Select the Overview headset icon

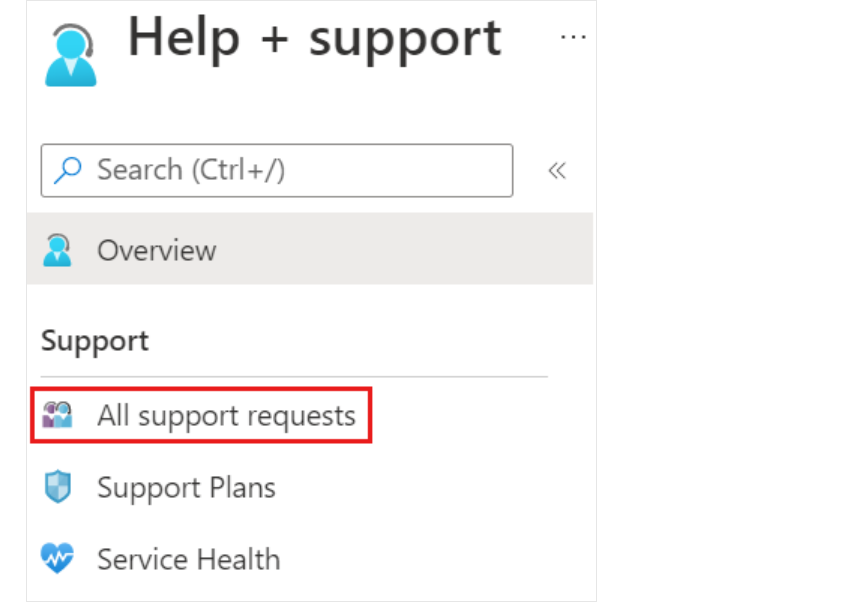click(57, 250)
